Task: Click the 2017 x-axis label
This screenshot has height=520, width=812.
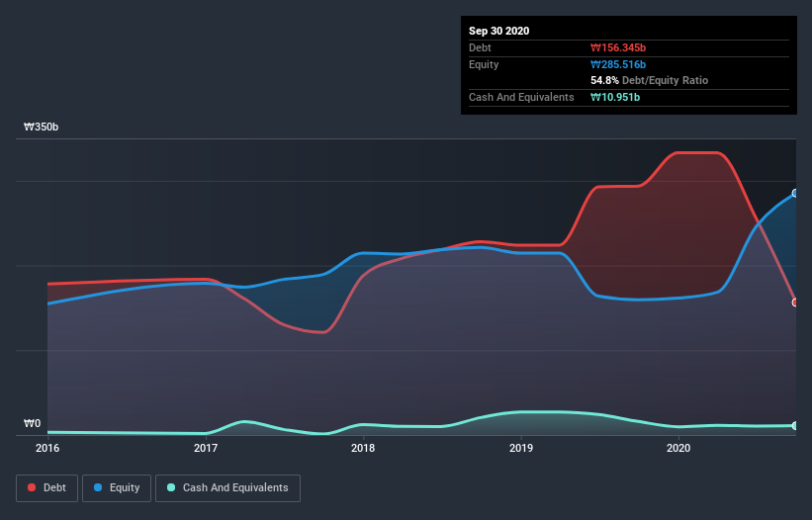Action: coord(206,448)
